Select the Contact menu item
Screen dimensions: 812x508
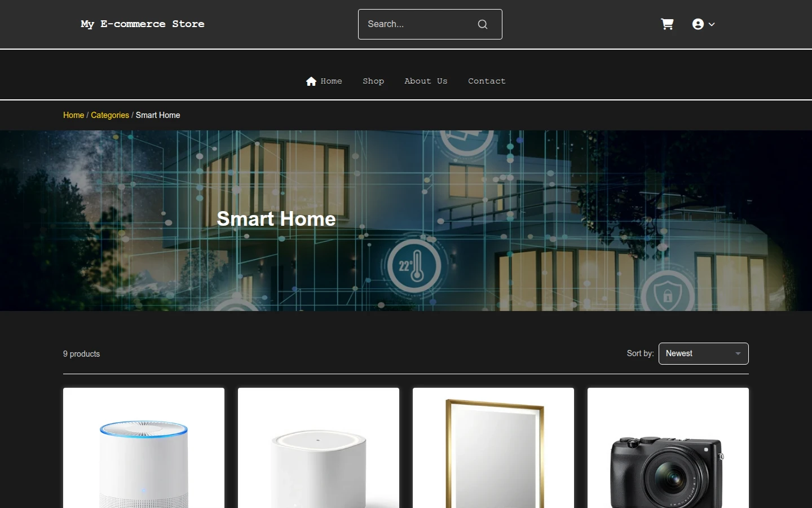487,81
